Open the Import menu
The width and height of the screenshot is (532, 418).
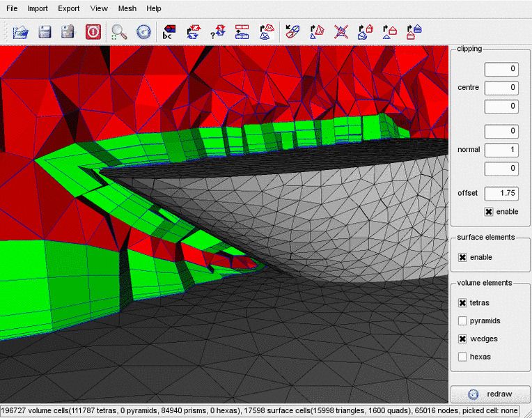tap(38, 8)
